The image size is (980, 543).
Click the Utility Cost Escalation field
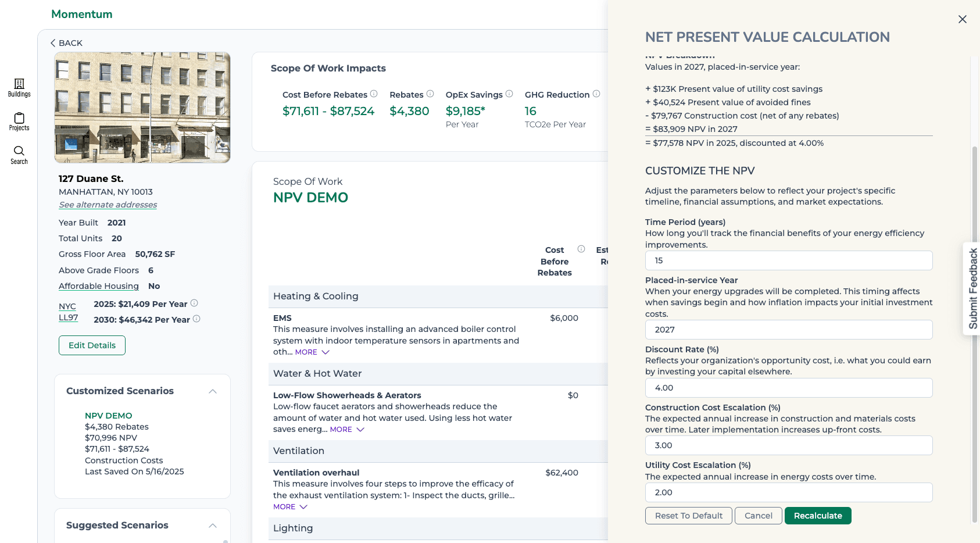pyautogui.click(x=789, y=492)
